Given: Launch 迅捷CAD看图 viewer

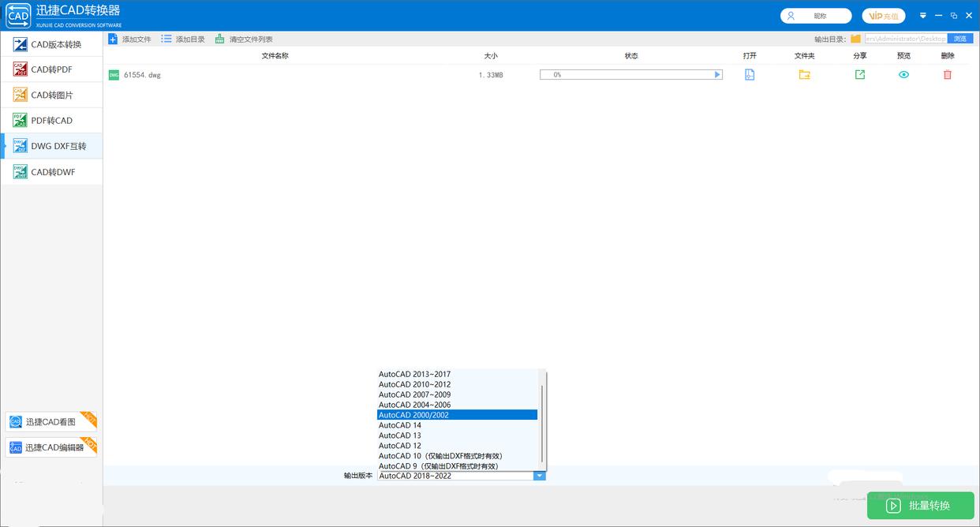Looking at the screenshot, I should click(51, 421).
